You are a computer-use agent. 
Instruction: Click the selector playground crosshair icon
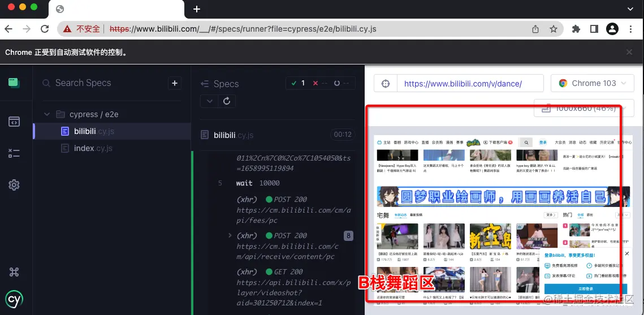click(385, 83)
